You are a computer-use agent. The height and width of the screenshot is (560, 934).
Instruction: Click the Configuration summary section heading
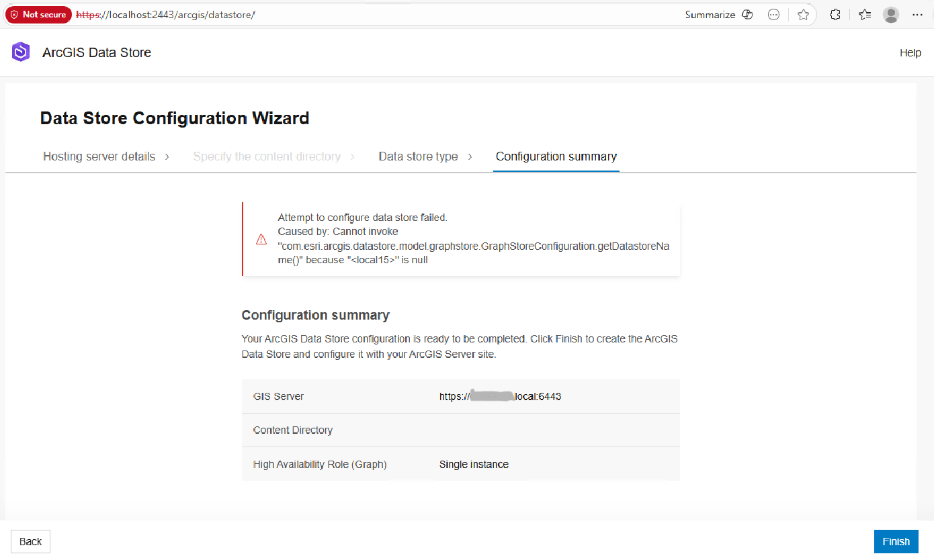pos(316,315)
